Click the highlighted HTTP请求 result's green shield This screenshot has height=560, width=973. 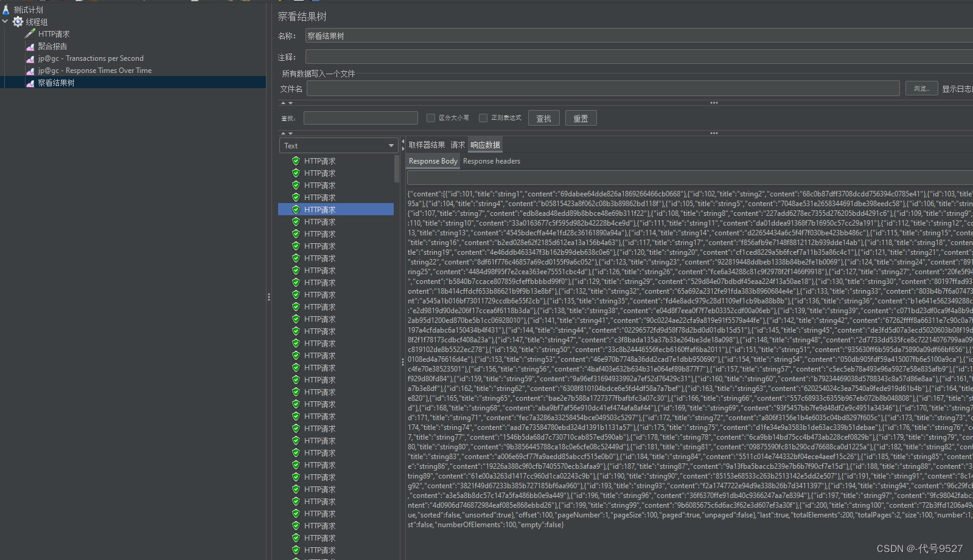296,209
